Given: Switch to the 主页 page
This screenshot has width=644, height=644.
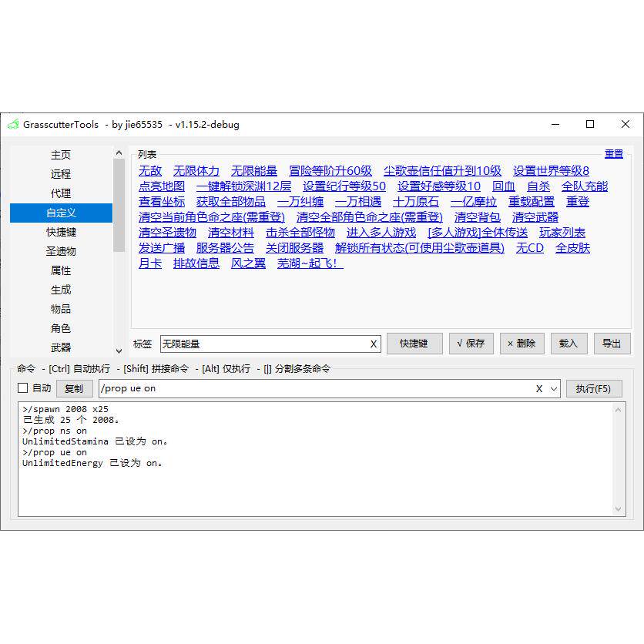Looking at the screenshot, I should click(x=61, y=155).
